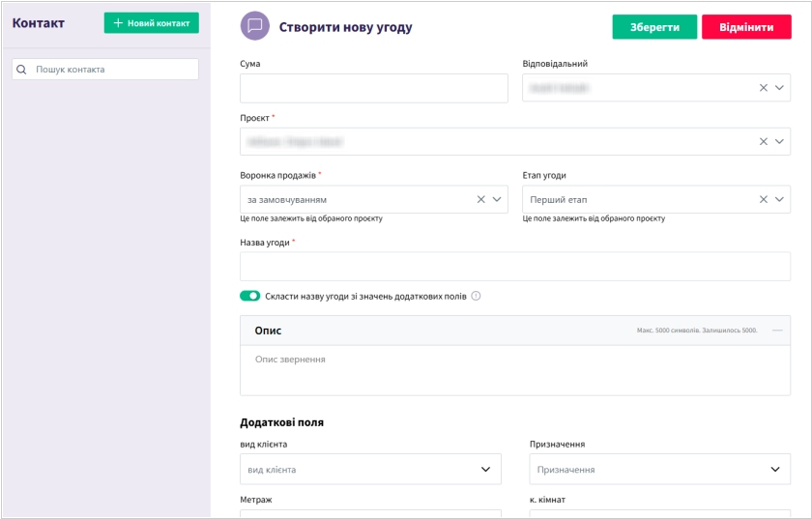This screenshot has width=812, height=519.
Task: Open the Етап угоди dropdown chevron
Action: [x=779, y=199]
